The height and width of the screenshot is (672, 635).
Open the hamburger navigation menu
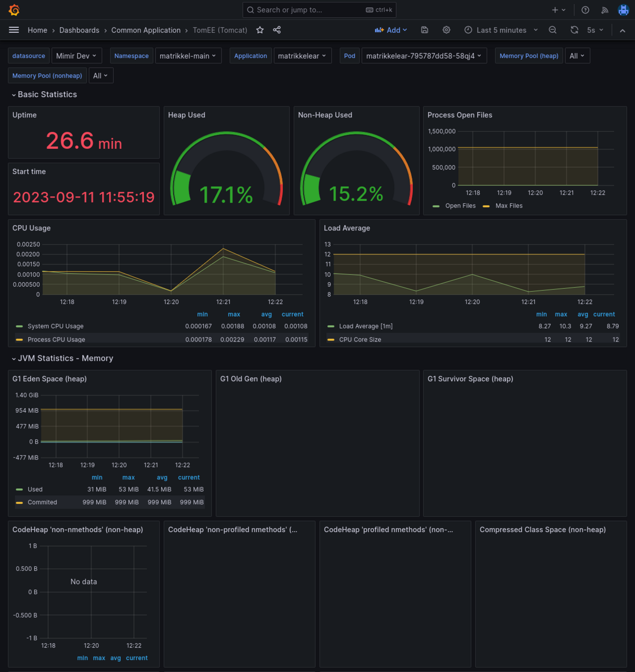pyautogui.click(x=14, y=30)
